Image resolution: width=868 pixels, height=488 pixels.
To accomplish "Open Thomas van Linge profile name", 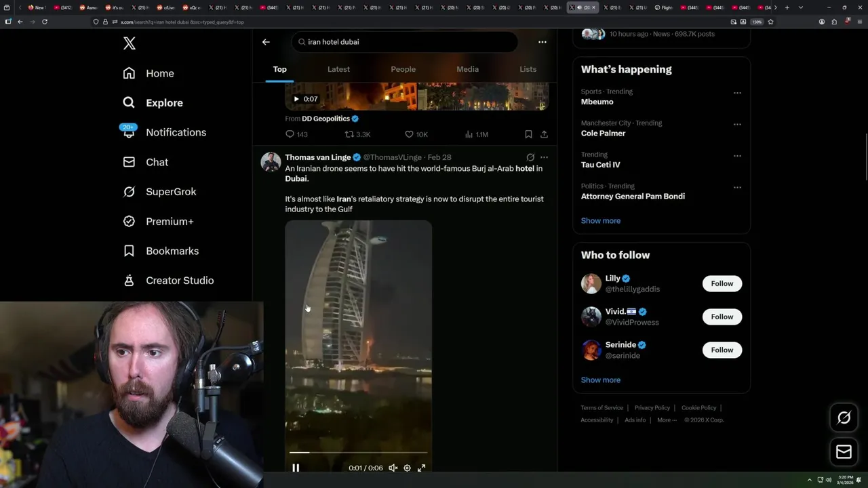I will coord(317,157).
